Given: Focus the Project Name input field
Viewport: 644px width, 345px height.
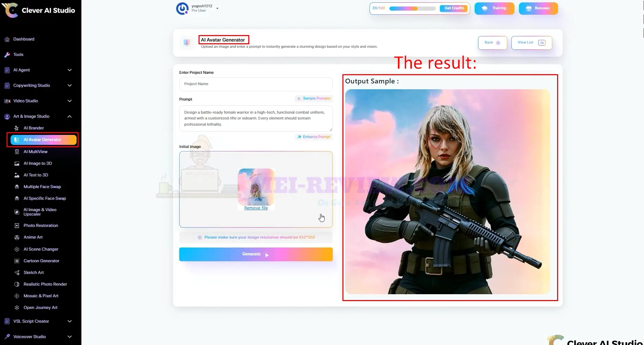Looking at the screenshot, I should coord(256,84).
